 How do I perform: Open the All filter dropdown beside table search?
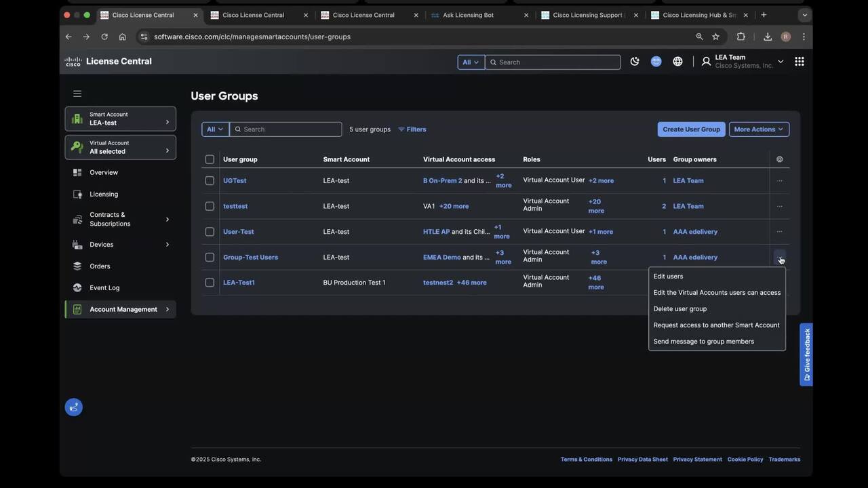pos(214,129)
